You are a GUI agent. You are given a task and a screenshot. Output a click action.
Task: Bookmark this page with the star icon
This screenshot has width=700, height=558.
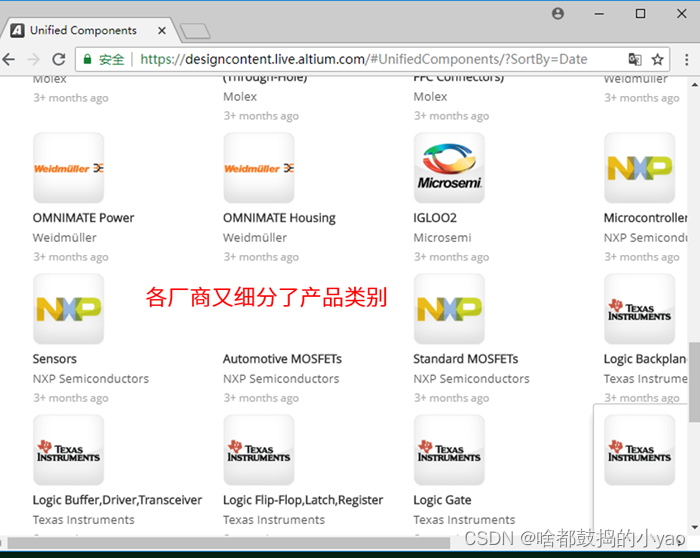tap(658, 60)
